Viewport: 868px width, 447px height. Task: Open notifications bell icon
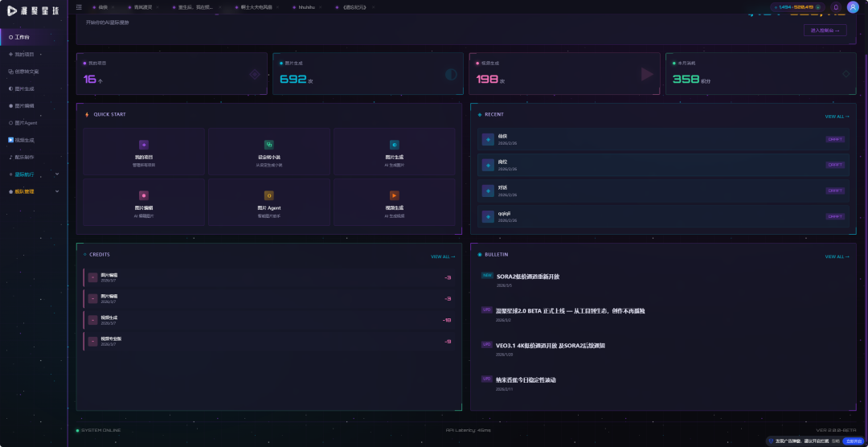click(x=836, y=7)
